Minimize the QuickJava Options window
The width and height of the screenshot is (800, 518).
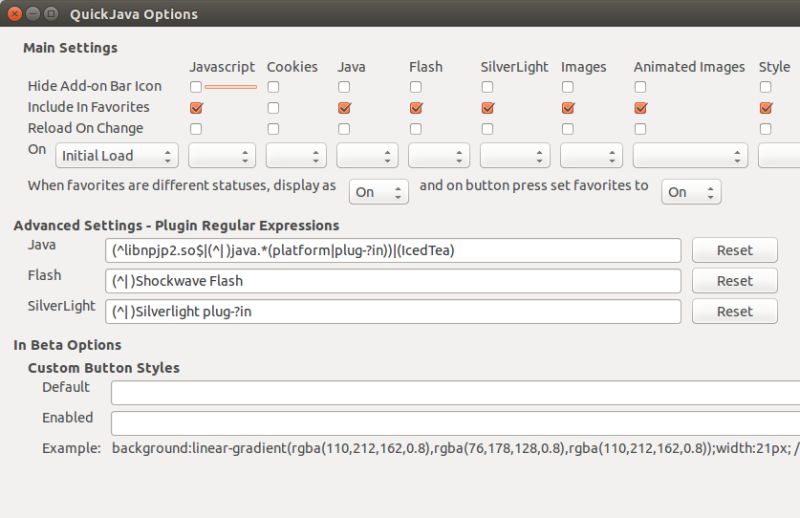[33, 14]
